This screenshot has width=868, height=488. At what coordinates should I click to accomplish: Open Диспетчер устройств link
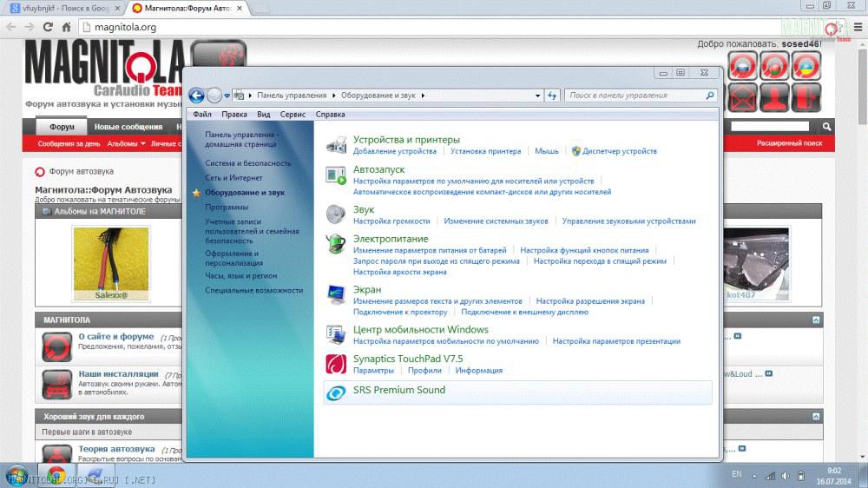(620, 151)
